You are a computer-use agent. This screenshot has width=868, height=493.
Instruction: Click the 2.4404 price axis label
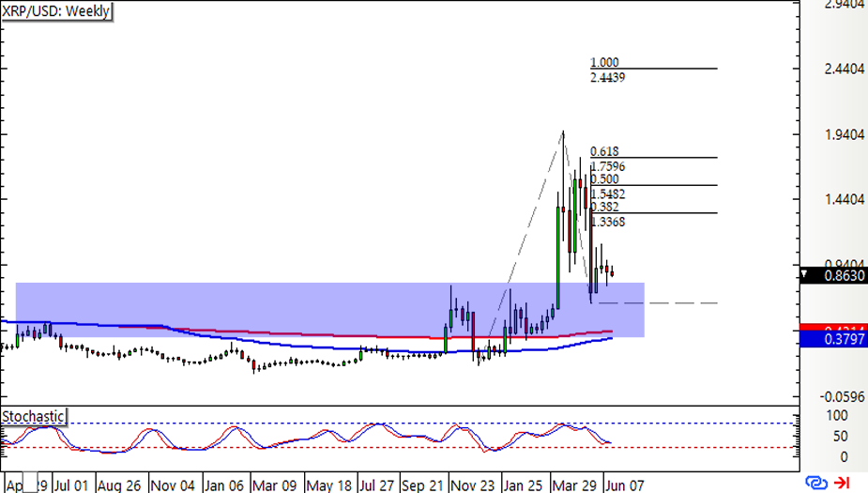pyautogui.click(x=845, y=69)
